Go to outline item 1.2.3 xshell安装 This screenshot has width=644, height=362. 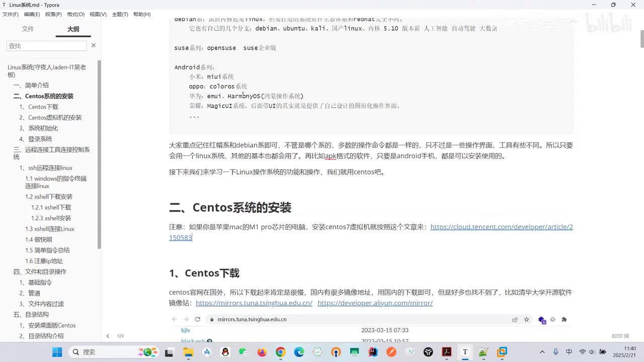pyautogui.click(x=51, y=218)
